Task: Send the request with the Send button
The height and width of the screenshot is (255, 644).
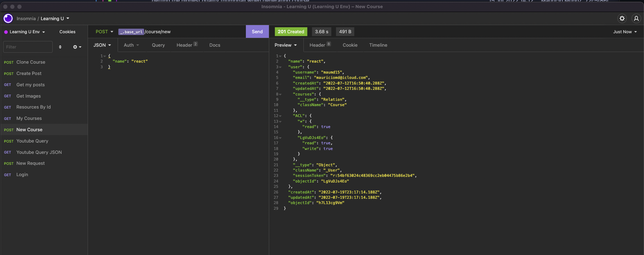Action: pyautogui.click(x=257, y=31)
